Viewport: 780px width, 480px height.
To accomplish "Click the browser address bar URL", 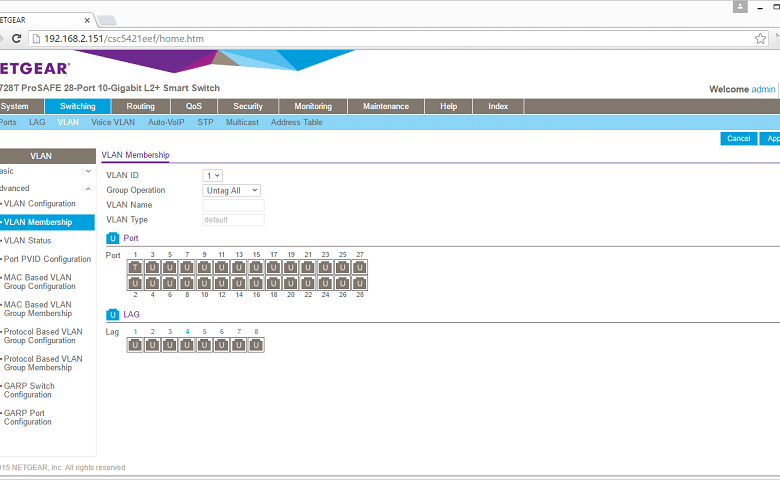I will point(124,39).
